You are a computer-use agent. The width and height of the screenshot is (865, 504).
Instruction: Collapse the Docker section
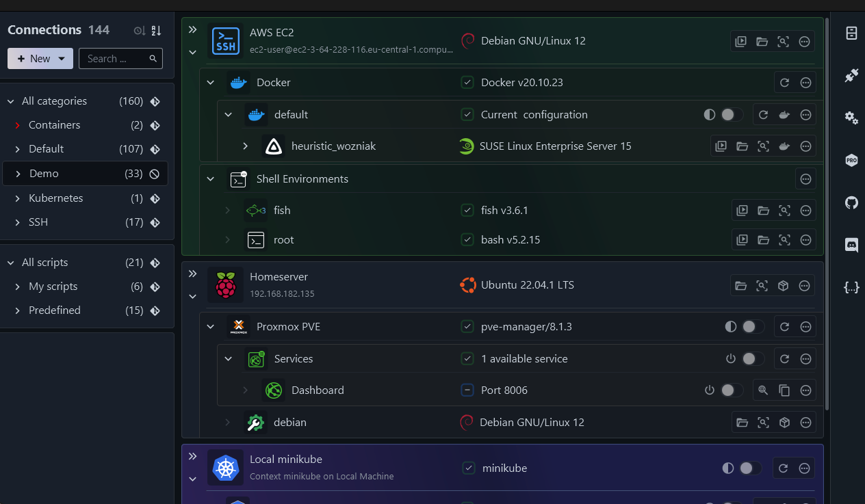[x=211, y=83]
